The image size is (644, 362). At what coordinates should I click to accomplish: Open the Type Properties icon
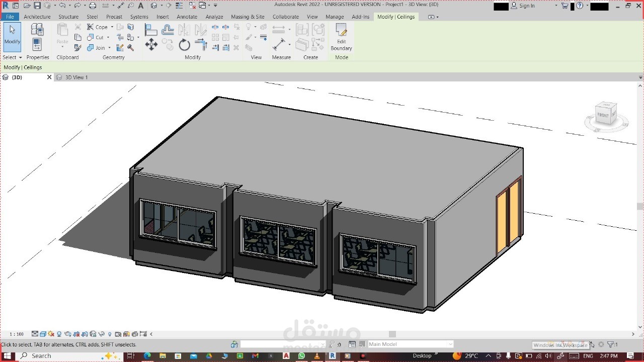click(37, 30)
